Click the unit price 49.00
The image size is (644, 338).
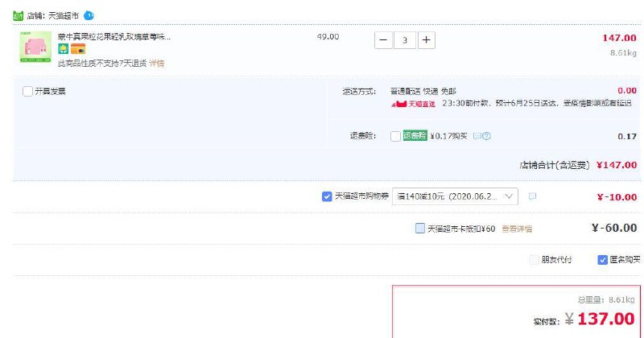coord(328,36)
